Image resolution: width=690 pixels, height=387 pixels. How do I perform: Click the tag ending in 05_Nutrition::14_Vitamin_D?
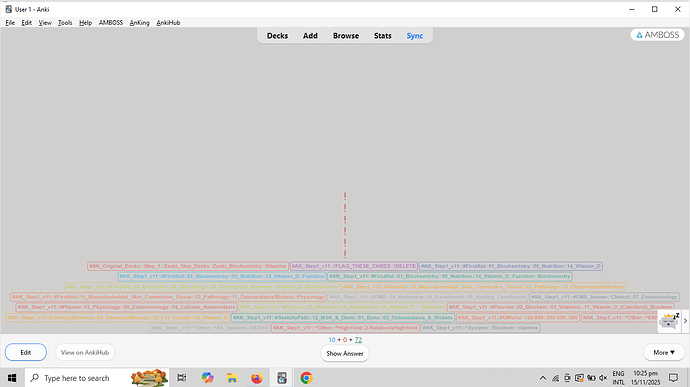coord(510,266)
